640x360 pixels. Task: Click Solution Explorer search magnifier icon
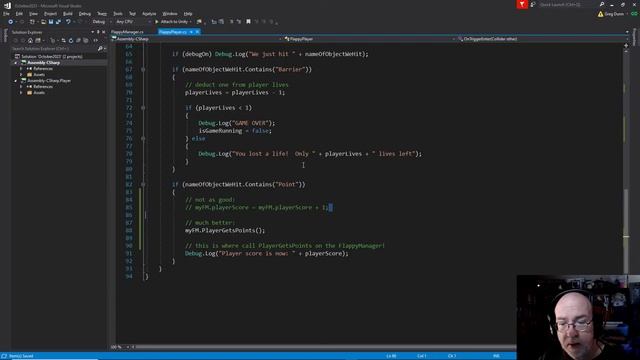[x=100, y=49]
